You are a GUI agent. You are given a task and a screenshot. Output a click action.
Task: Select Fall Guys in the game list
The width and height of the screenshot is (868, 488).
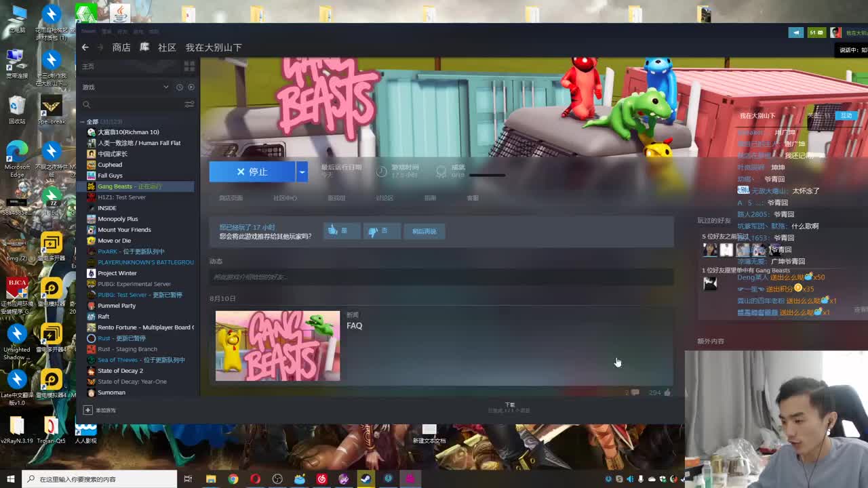(x=110, y=176)
